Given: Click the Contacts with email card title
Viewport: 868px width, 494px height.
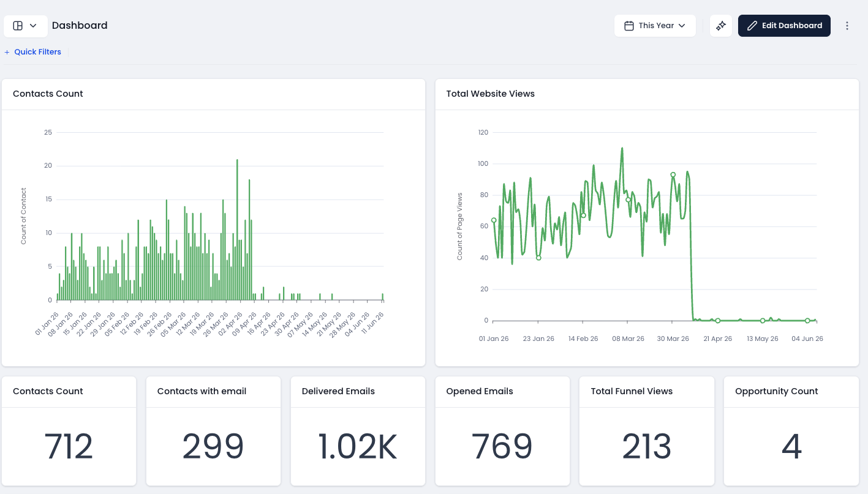Looking at the screenshot, I should pos(202,391).
